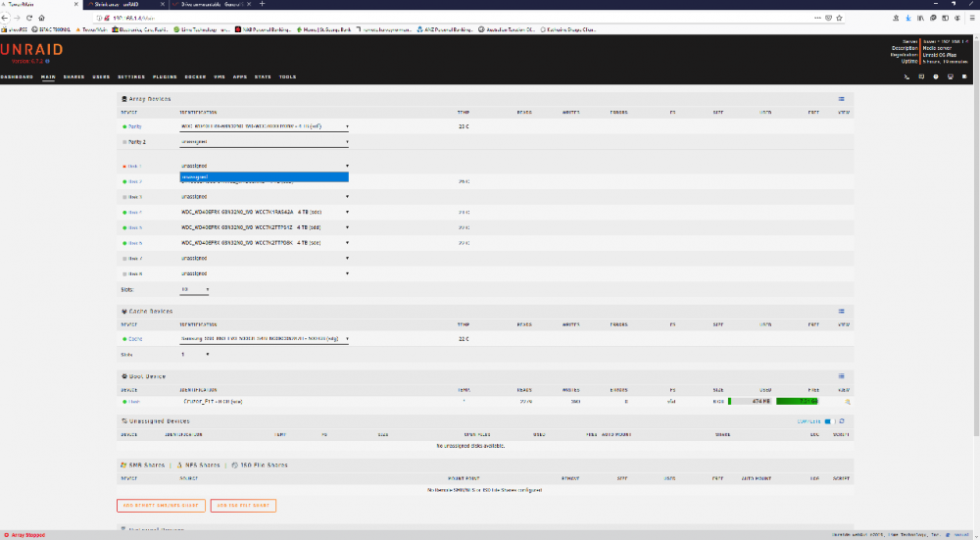The height and width of the screenshot is (540, 980).
Task: Click the Disk 1 red status indicator
Action: point(124,167)
